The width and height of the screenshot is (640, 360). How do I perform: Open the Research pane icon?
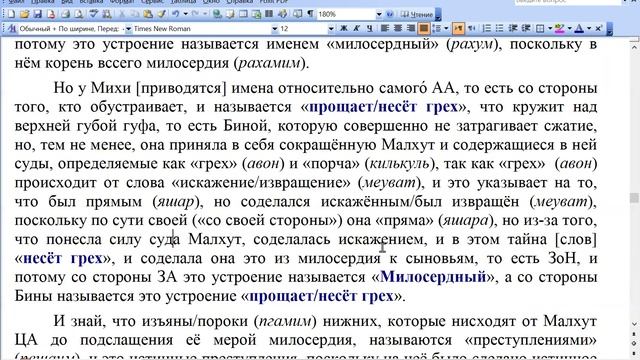click(x=107, y=14)
